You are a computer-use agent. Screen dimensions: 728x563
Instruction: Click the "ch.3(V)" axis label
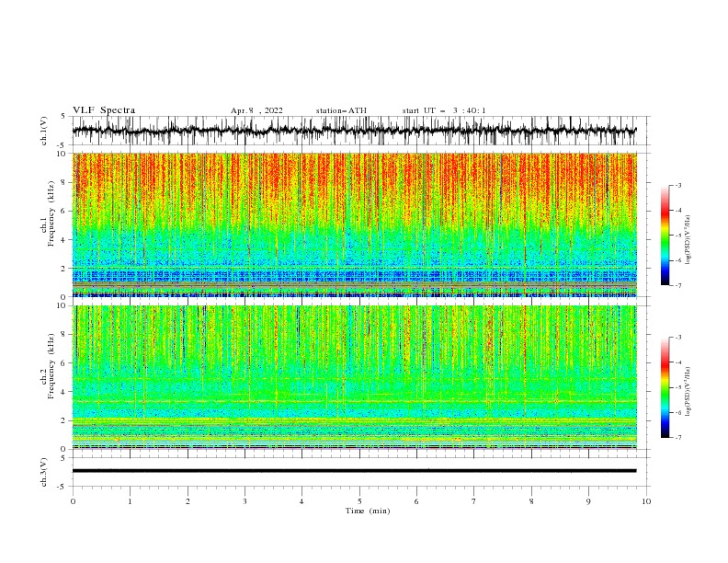44,472
